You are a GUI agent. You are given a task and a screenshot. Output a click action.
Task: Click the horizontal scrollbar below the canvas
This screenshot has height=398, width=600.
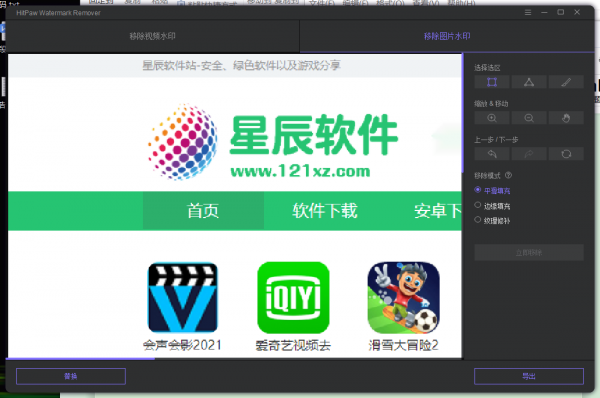point(80,359)
